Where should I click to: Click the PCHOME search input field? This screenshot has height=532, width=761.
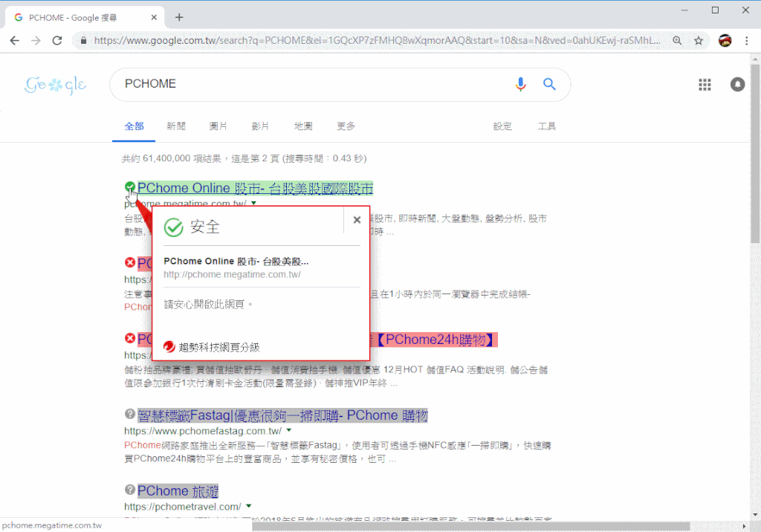(x=311, y=84)
